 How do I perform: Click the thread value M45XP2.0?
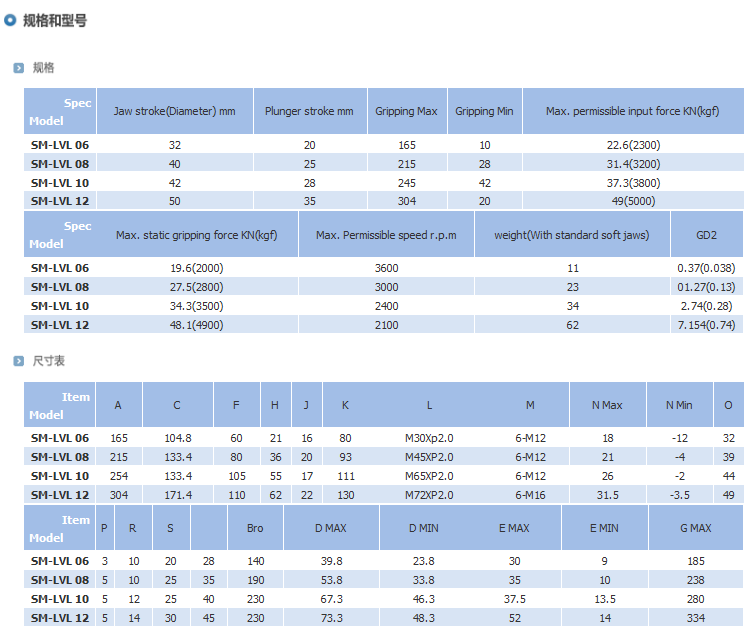429,457
